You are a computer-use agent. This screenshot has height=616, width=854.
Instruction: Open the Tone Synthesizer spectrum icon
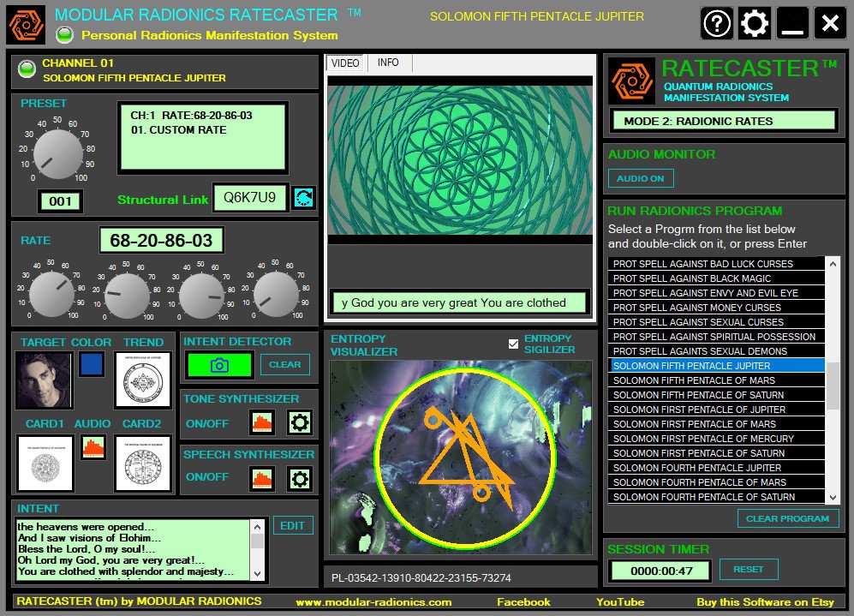click(261, 422)
